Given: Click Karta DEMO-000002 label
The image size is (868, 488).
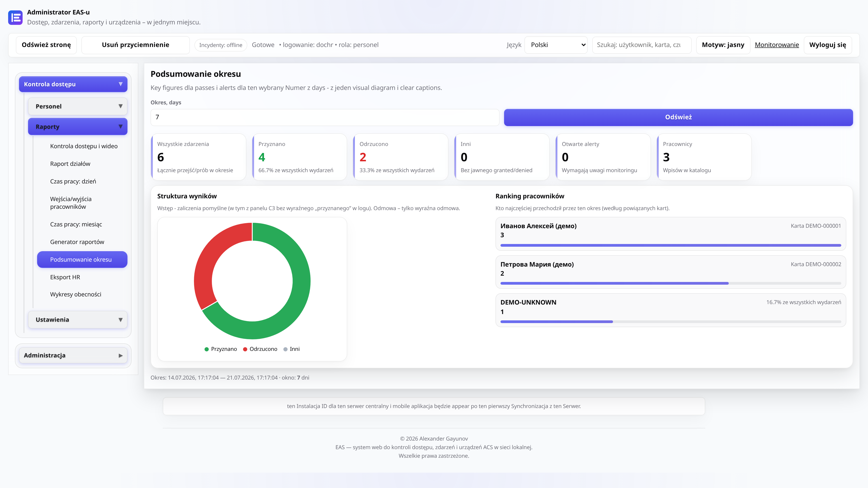Looking at the screenshot, I should pyautogui.click(x=816, y=264).
